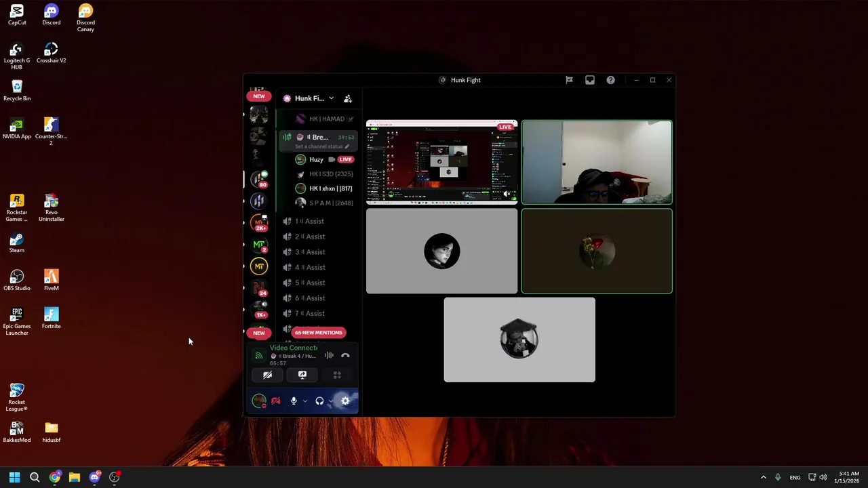868x488 pixels.
Task: Open microphone input options chevron
Action: coord(305,401)
